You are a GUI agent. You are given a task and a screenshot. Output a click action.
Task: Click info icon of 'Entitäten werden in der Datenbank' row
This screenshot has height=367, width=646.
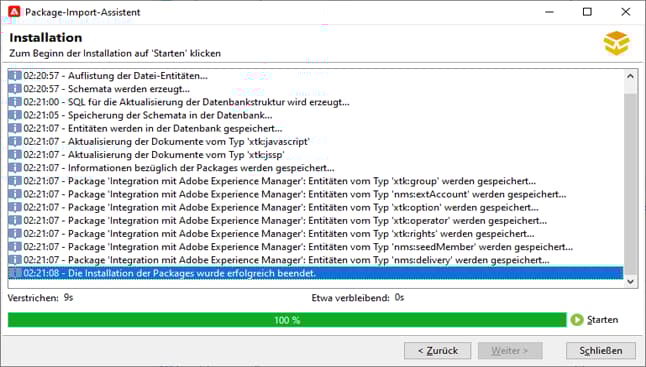coord(15,129)
